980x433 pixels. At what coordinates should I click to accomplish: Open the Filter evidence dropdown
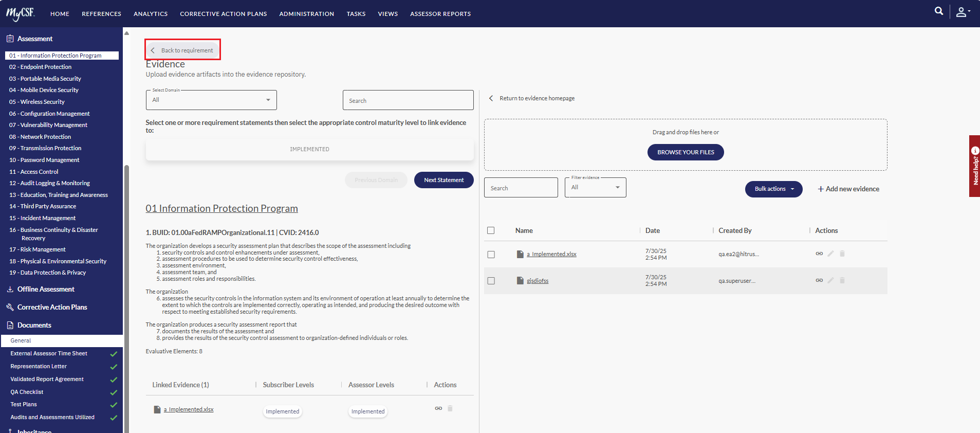coord(595,187)
